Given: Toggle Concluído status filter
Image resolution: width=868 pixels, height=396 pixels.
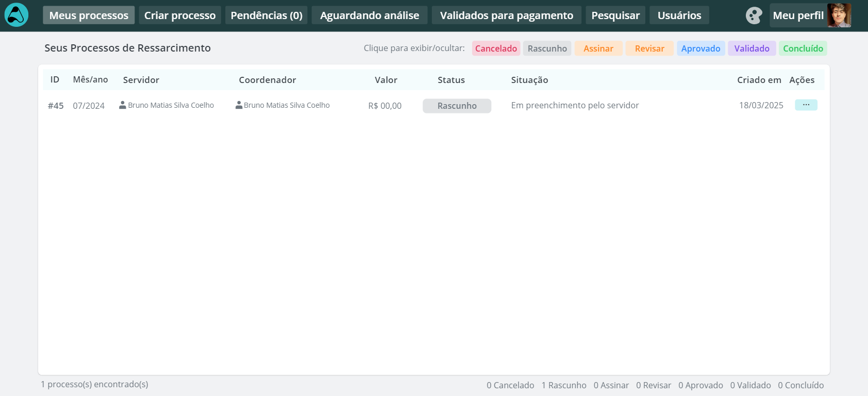Looking at the screenshot, I should 803,48.
